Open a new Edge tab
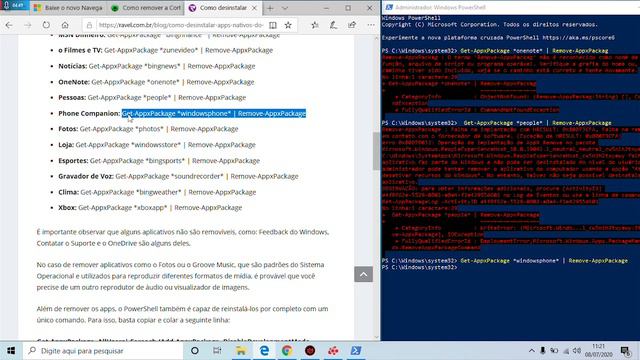Screen dimensions: 640x360 [270, 8]
